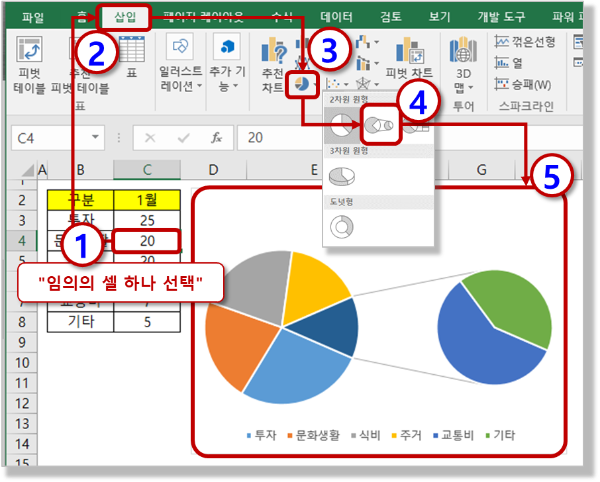Open the 개발 도구 ribbon tab
Screen dimensions: 600x482
(x=501, y=17)
